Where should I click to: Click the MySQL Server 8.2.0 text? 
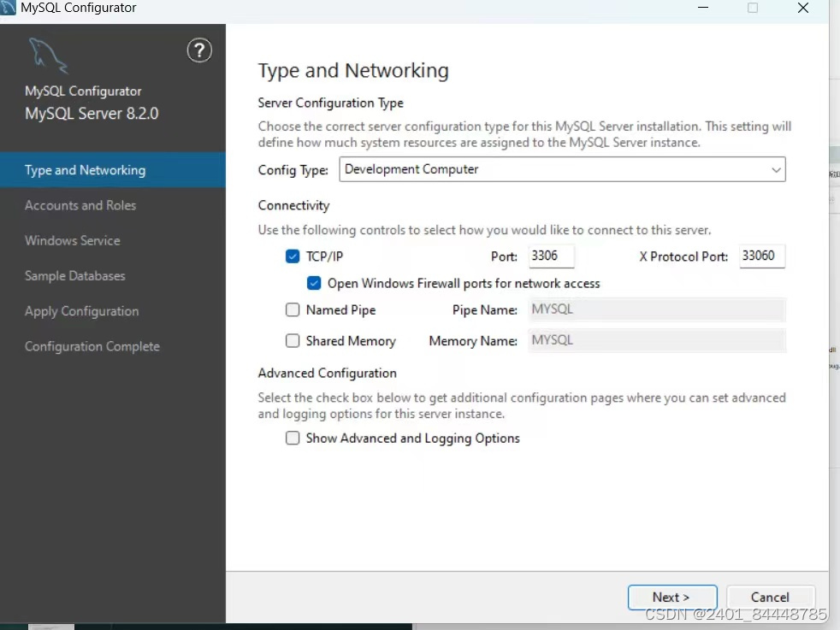tap(92, 114)
